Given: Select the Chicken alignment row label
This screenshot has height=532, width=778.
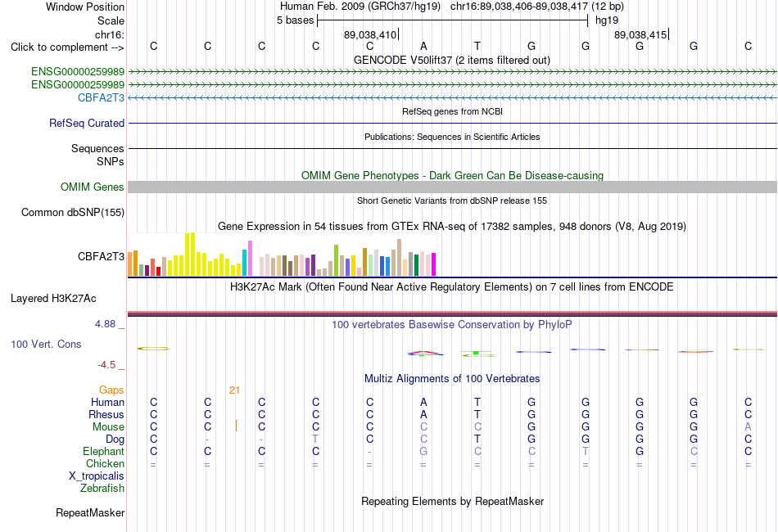Looking at the screenshot, I should (x=105, y=463).
